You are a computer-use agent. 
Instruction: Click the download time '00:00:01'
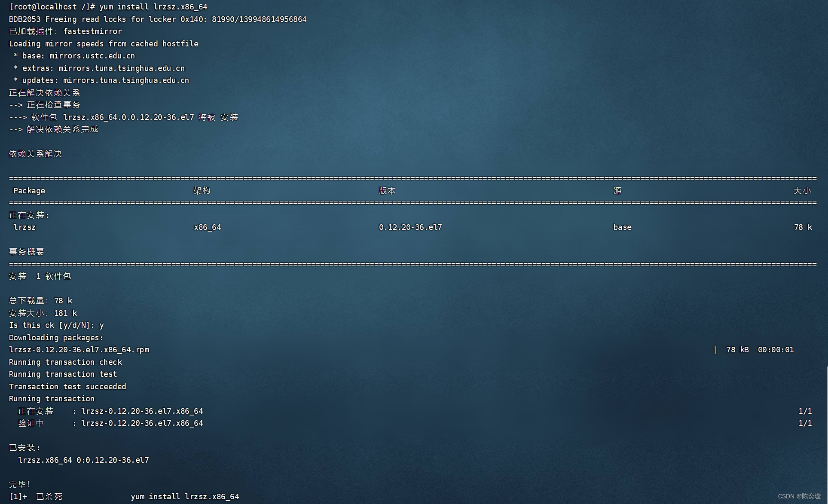[776, 350]
